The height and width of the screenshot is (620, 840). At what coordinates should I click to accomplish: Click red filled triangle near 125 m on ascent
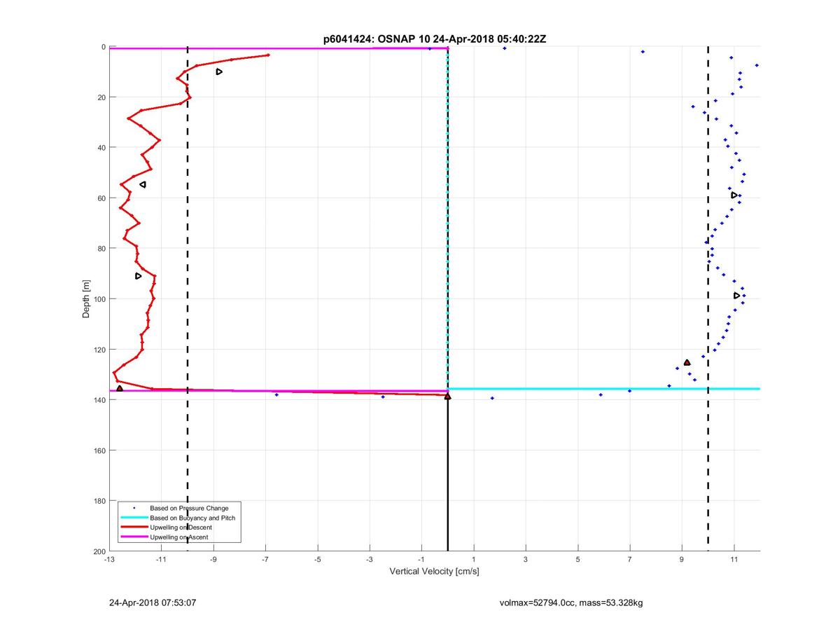(x=687, y=362)
